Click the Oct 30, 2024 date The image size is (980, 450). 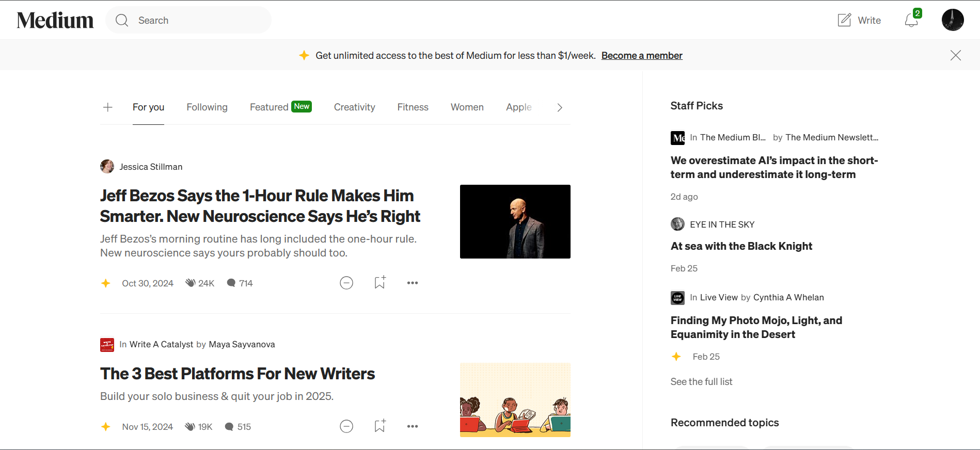[x=148, y=283]
